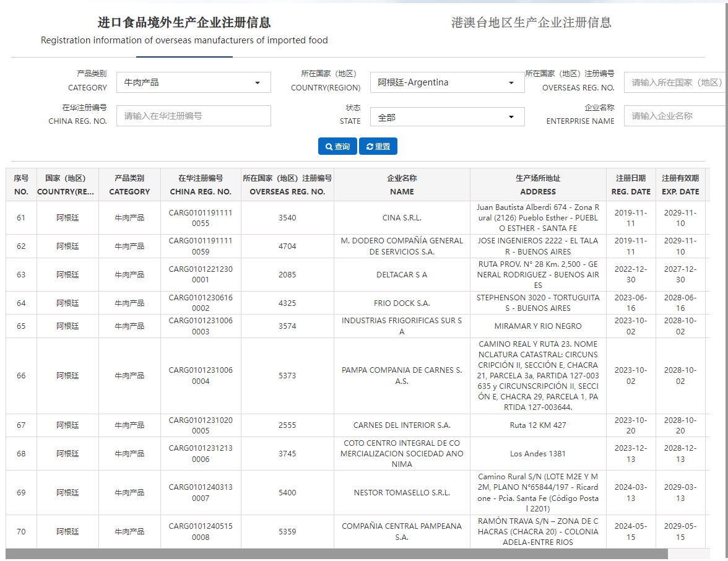Click the dropdown arrow in the 状态 selector
Image resolution: width=728 pixels, height=561 pixels.
point(511,116)
